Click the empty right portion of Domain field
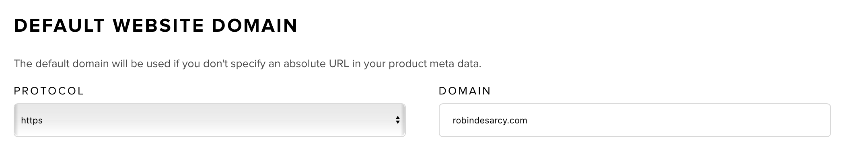Viewport: 868px width, 160px height. (x=684, y=120)
